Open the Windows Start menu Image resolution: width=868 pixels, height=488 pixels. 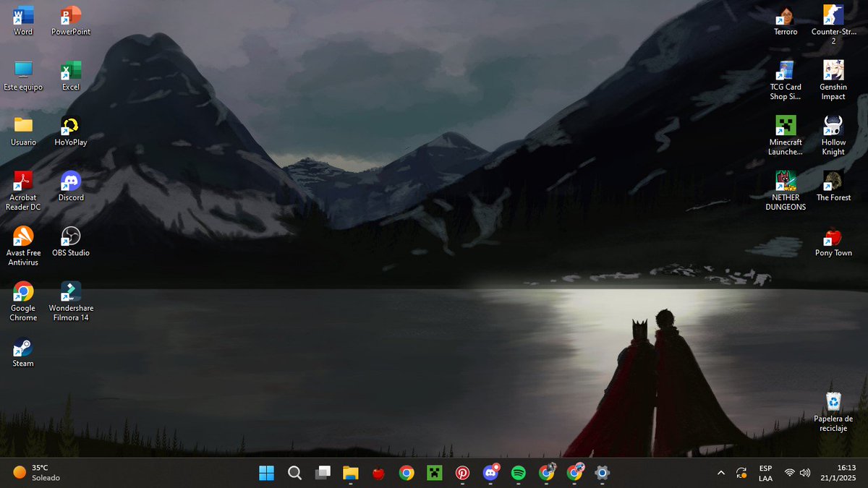(267, 473)
